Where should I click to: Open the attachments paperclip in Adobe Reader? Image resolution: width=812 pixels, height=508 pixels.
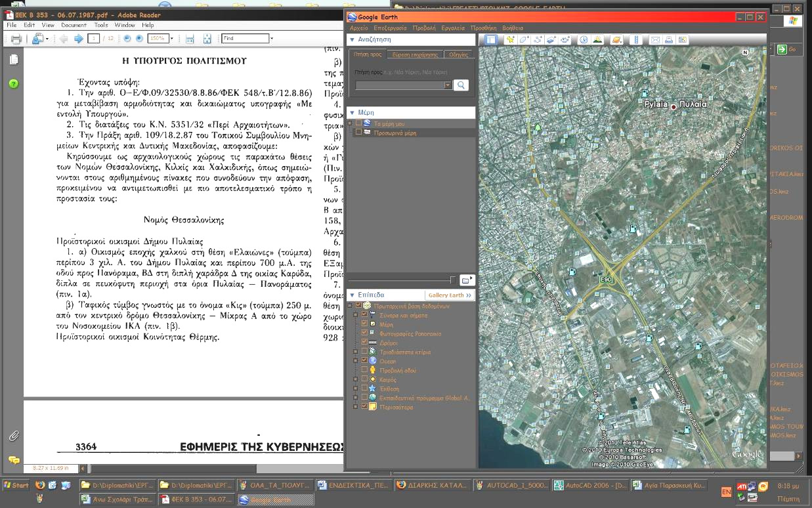pos(14,436)
